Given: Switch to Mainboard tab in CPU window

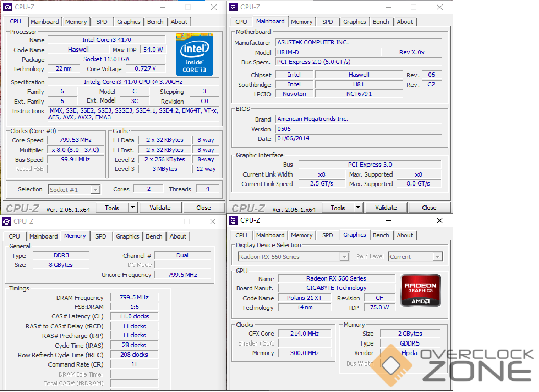Looking at the screenshot, I should point(45,22).
